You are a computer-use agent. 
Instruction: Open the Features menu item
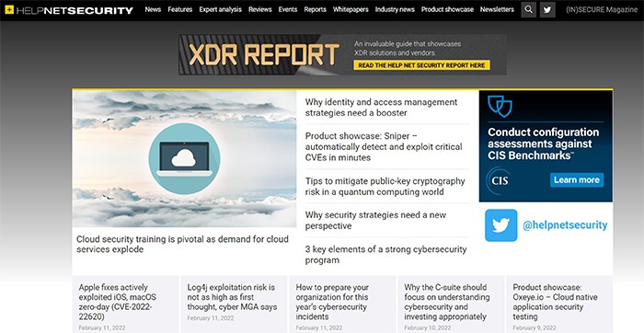(180, 9)
